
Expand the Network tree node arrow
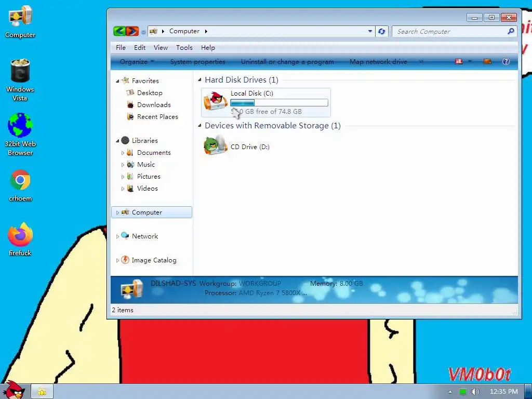click(x=117, y=236)
